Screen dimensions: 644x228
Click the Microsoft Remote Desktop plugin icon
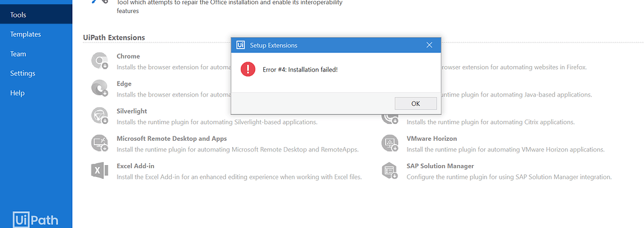[100, 143]
